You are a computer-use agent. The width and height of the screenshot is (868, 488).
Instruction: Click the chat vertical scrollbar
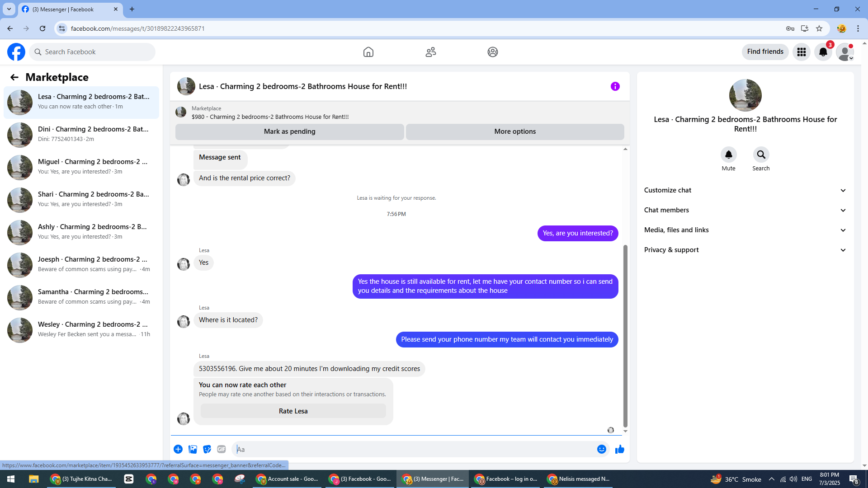(625, 334)
